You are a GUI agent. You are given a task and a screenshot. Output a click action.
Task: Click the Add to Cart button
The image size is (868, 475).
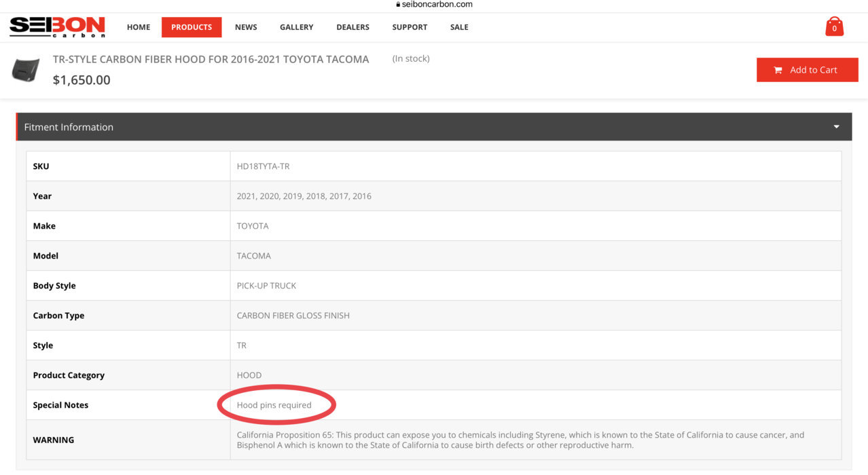click(808, 70)
